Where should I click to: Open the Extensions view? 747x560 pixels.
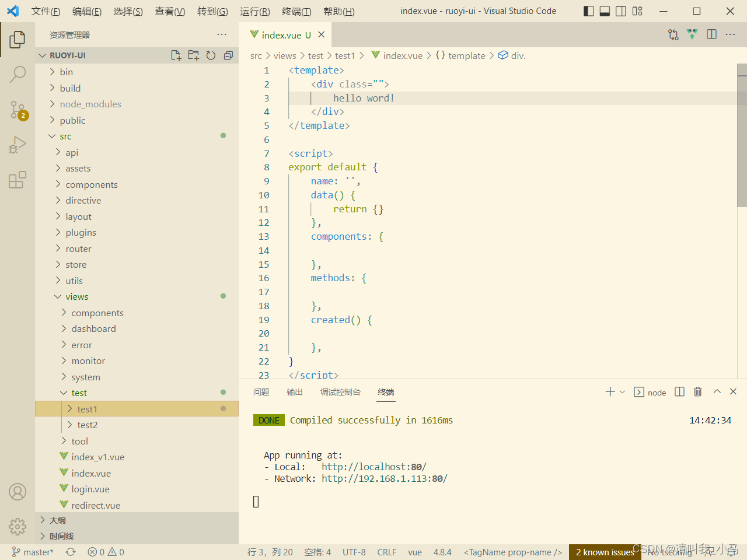click(x=18, y=179)
